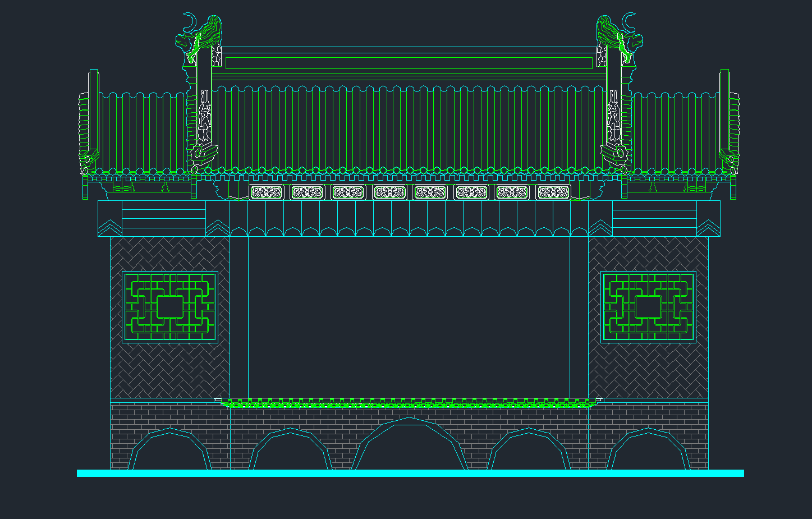This screenshot has height=519, width=812.
Task: Select the right herringbone brick wall hatch
Action: 648,365
